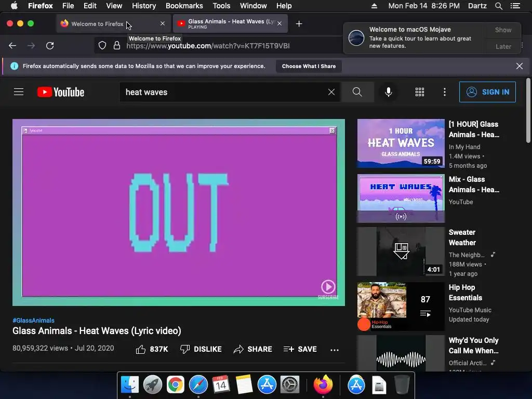Run search with the magnifier button
Image resolution: width=532 pixels, height=399 pixels.
tap(357, 92)
